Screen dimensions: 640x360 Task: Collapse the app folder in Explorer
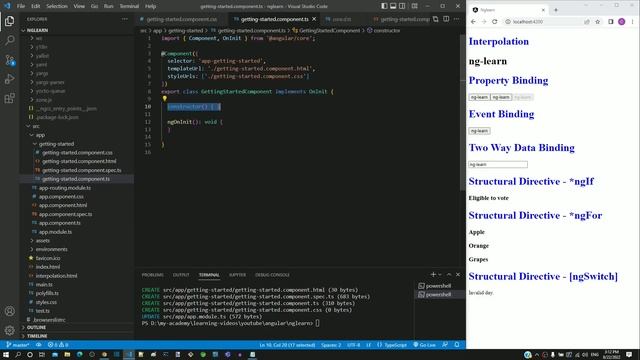pos(40,135)
